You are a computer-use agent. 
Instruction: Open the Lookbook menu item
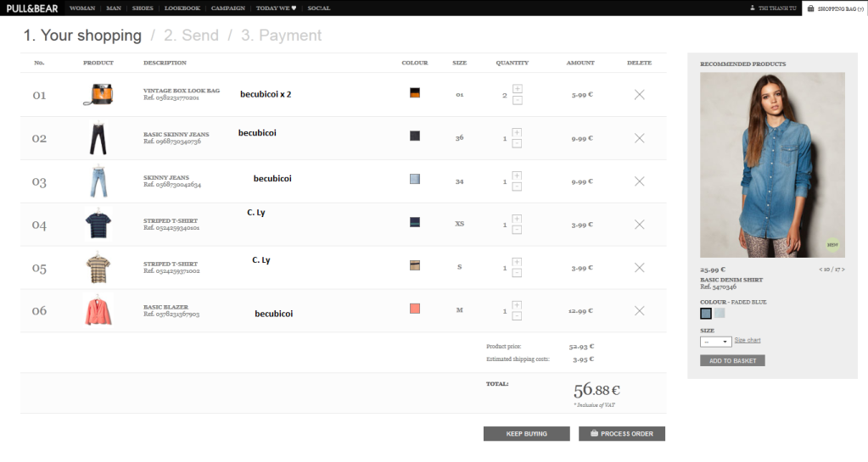coord(182,8)
